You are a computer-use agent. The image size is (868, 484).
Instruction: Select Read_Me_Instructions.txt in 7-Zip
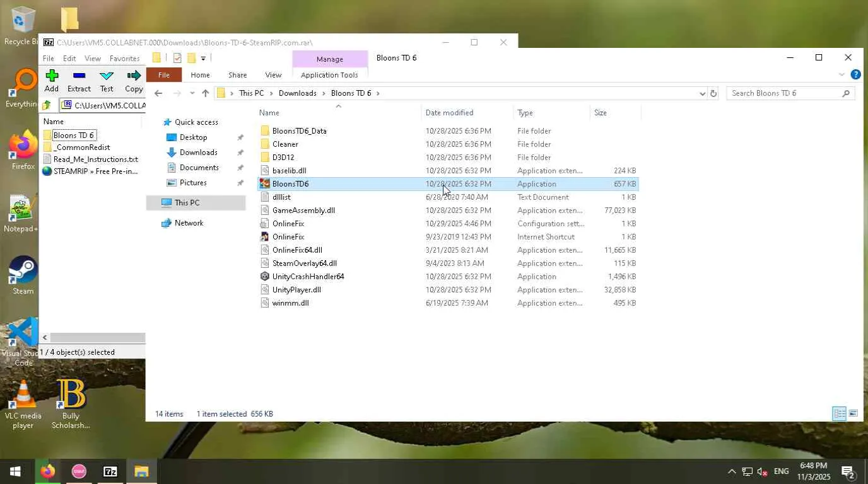click(95, 159)
